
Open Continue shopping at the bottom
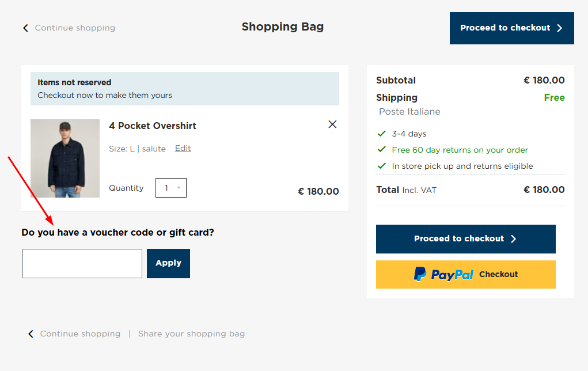(x=80, y=334)
